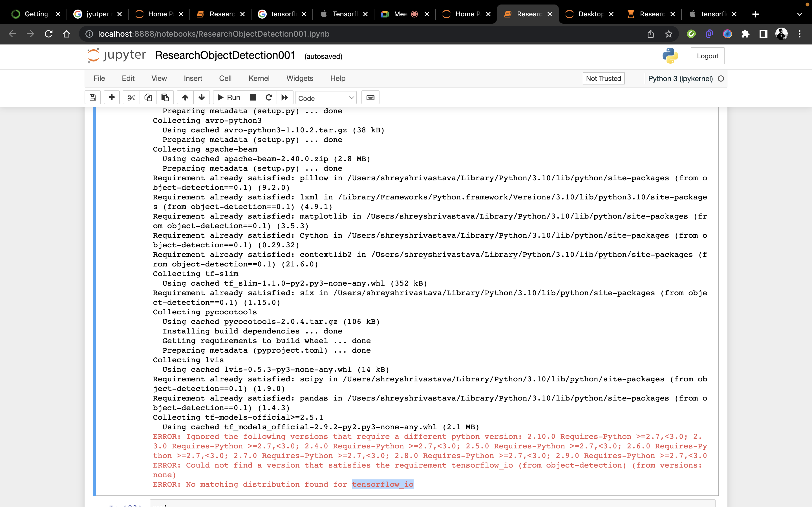The width and height of the screenshot is (812, 507).
Task: Expand the tab search chevron
Action: pyautogui.click(x=799, y=14)
